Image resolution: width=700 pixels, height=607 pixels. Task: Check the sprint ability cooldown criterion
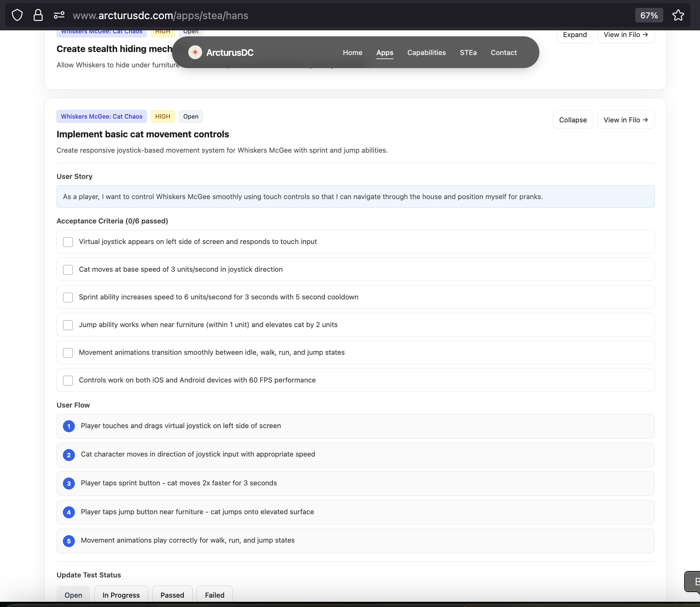68,297
